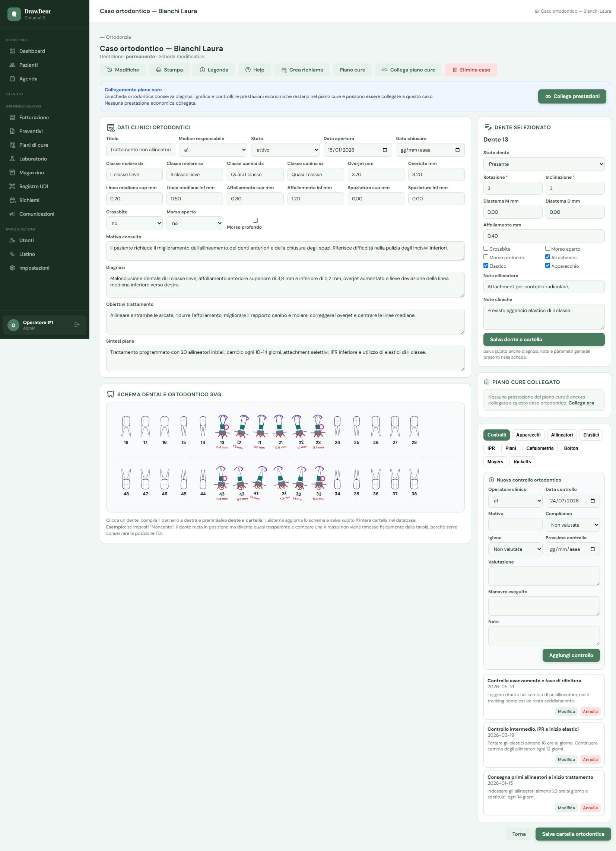Image resolution: width=616 pixels, height=851 pixels.
Task: Open Comunicazioni section
Action: click(45, 214)
